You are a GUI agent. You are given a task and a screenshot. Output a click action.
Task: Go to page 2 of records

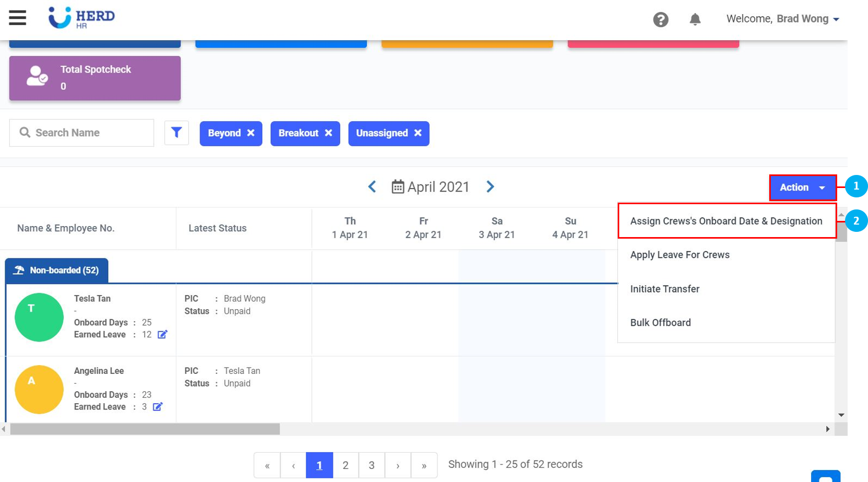tap(345, 465)
